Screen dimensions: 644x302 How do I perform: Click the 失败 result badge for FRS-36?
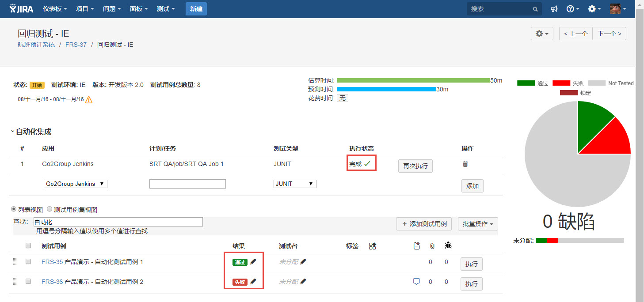click(240, 282)
